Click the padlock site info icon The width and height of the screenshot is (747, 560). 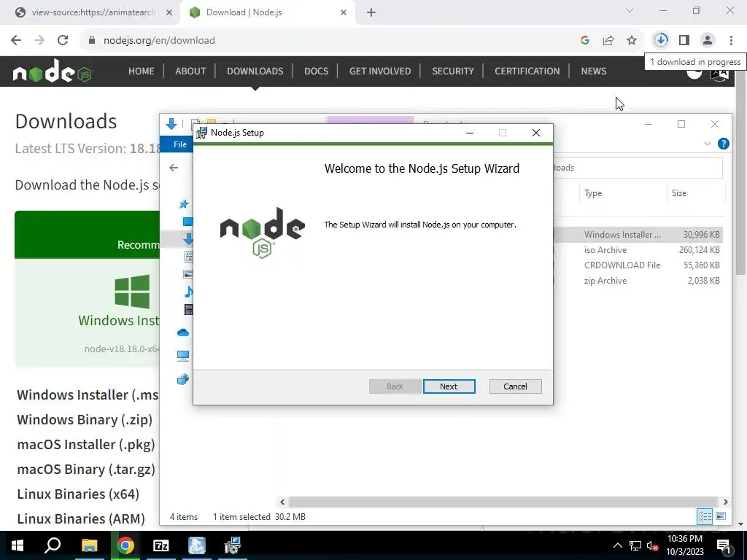[x=92, y=41]
